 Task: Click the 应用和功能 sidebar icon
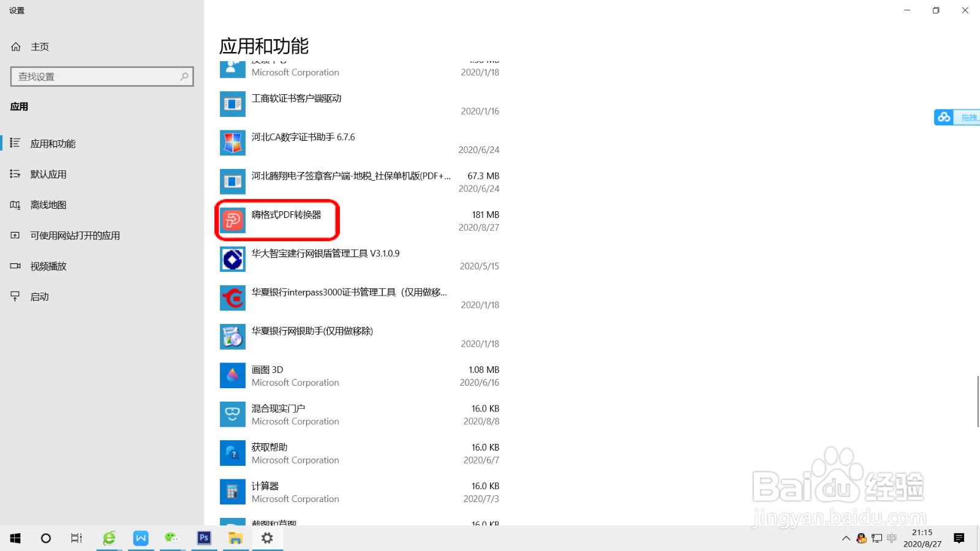(x=15, y=143)
